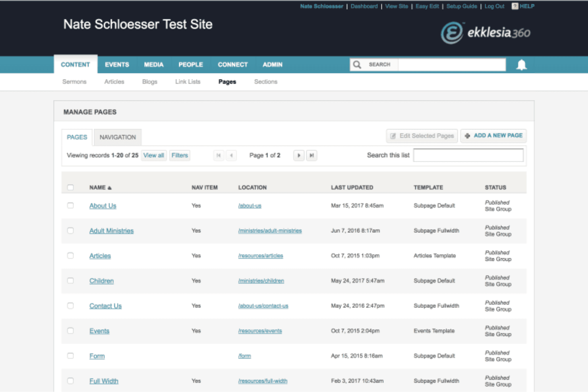Tick the Form row checkbox
Image resolution: width=588 pixels, height=392 pixels.
tap(70, 356)
